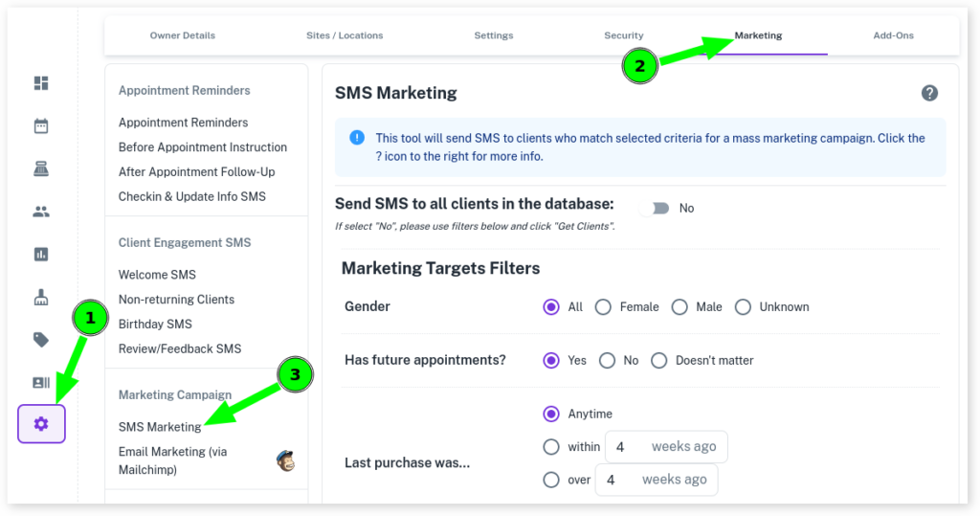Switch to the Add-Ons tab
The image size is (980, 516).
[893, 35]
